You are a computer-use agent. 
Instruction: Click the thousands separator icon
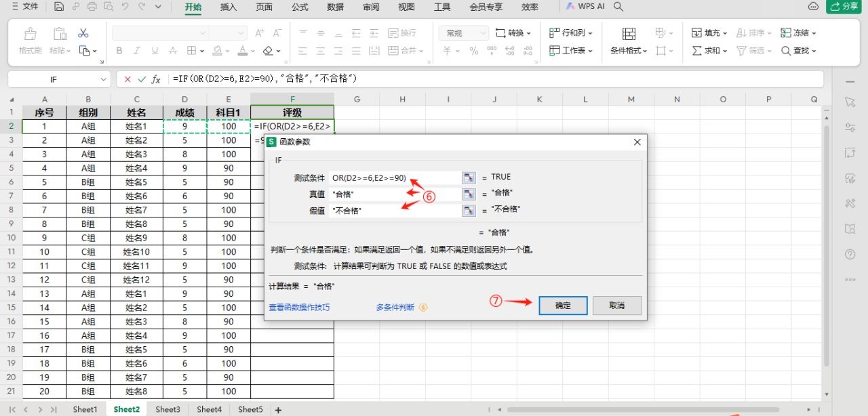coord(492,50)
